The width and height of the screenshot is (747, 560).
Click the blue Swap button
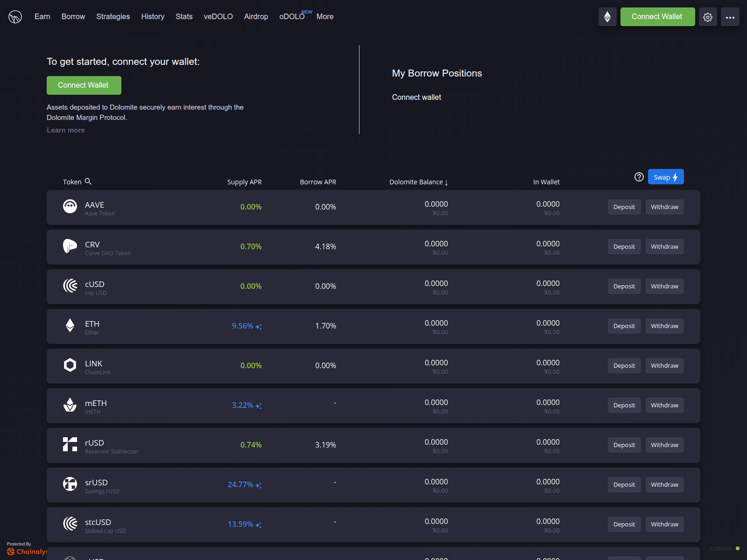666,177
